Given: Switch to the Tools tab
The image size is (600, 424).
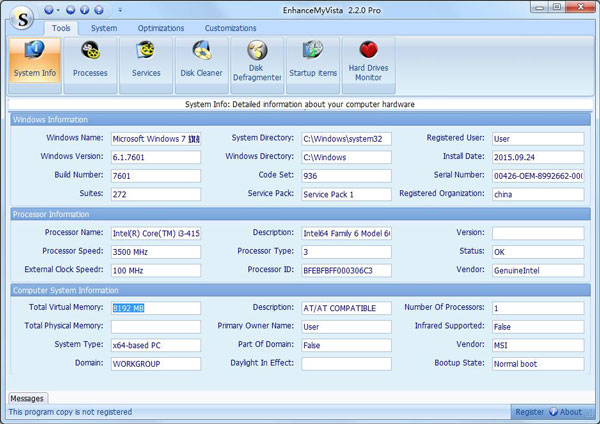Looking at the screenshot, I should pos(61,28).
